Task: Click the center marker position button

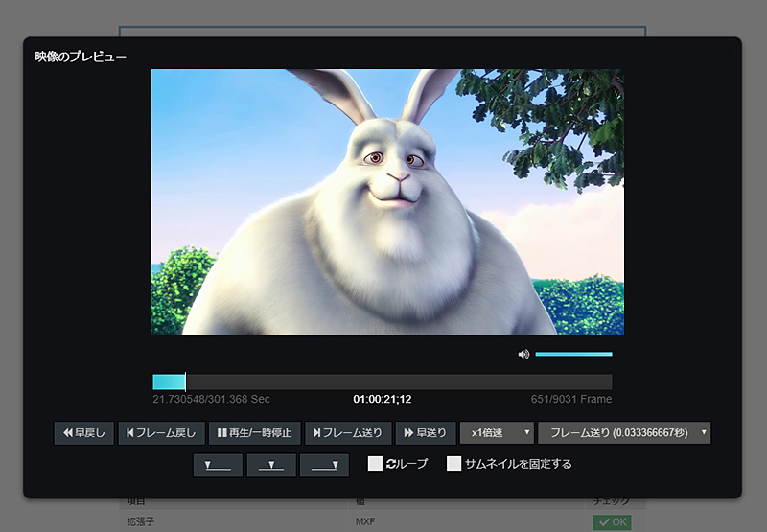Action: (271, 465)
